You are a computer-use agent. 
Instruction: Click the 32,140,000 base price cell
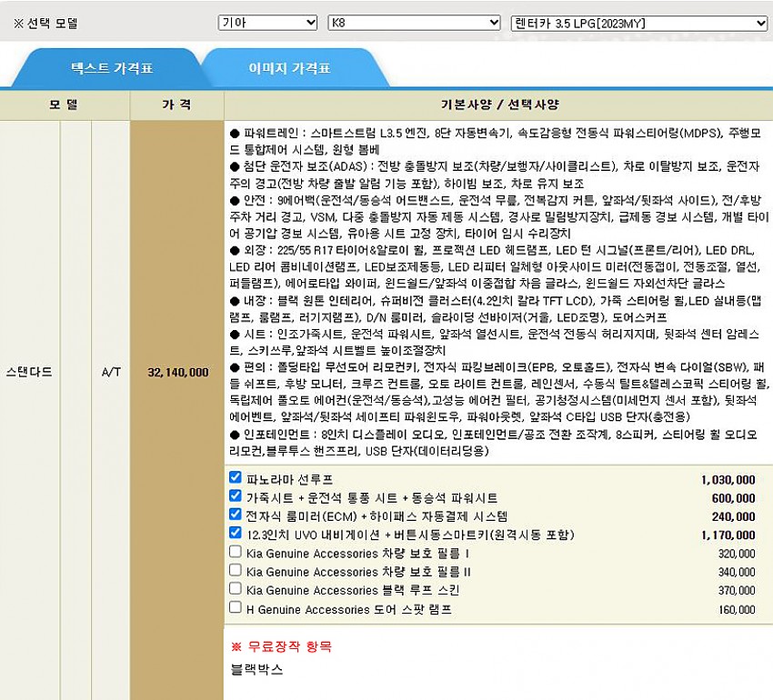tap(177, 372)
